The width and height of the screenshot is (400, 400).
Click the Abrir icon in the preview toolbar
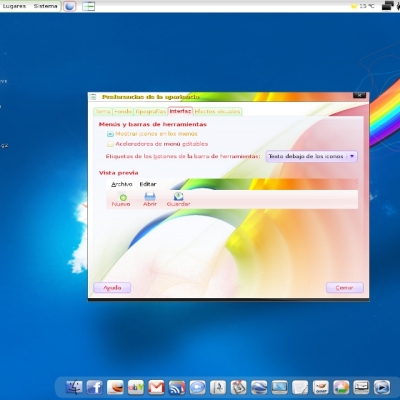tap(150, 196)
